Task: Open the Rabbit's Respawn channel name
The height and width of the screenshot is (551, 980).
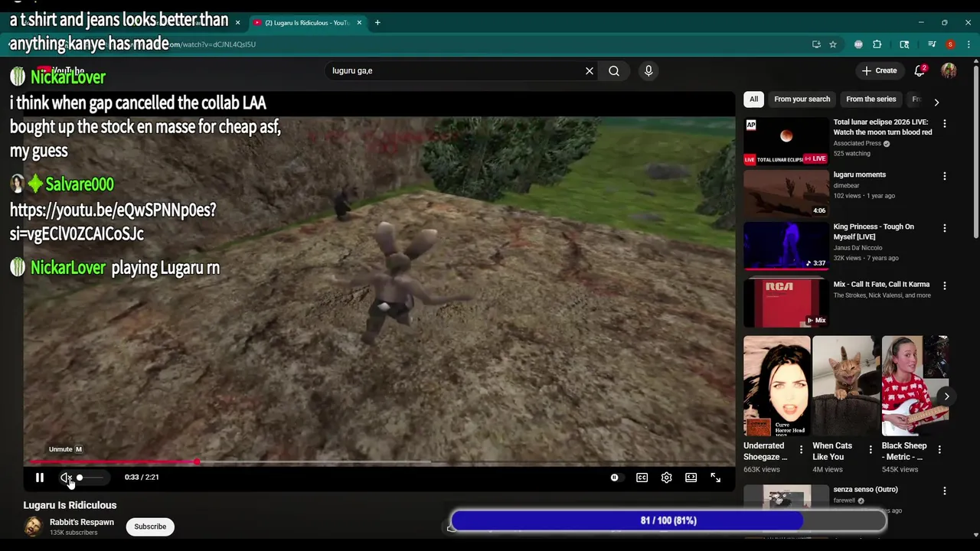Action: pos(82,522)
